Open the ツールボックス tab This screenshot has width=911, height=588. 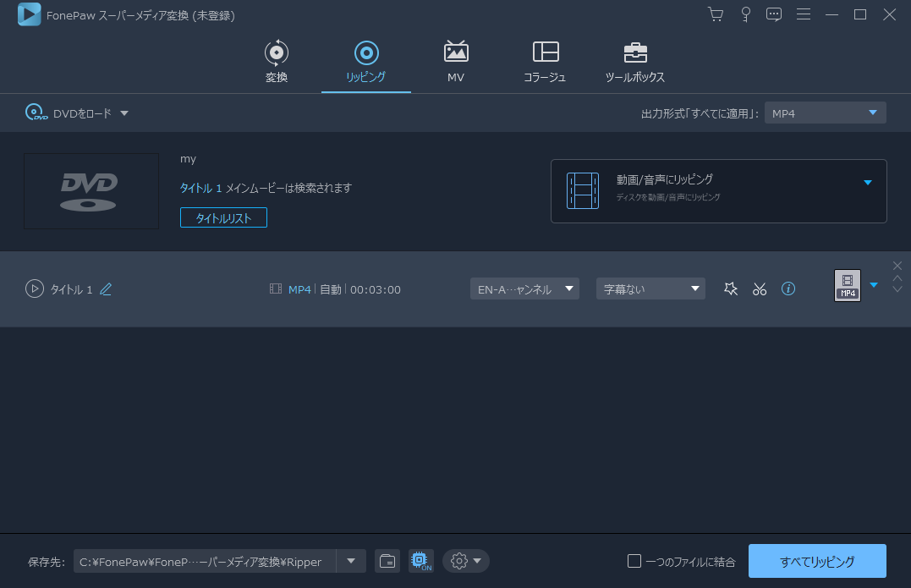click(x=635, y=62)
